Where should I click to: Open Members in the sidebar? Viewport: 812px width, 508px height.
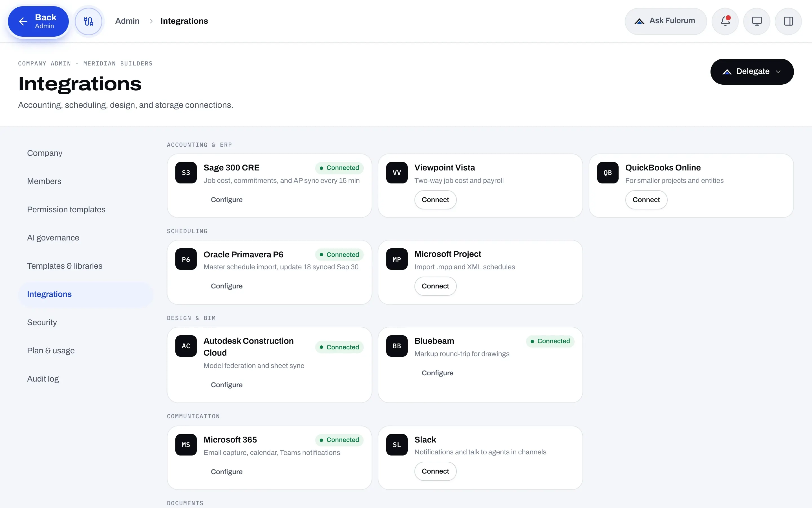[85, 181]
